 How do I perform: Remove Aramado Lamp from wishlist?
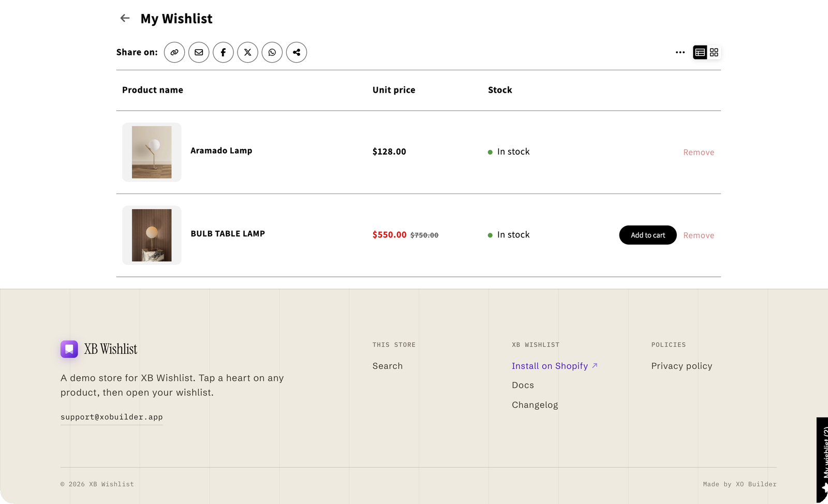[699, 152]
